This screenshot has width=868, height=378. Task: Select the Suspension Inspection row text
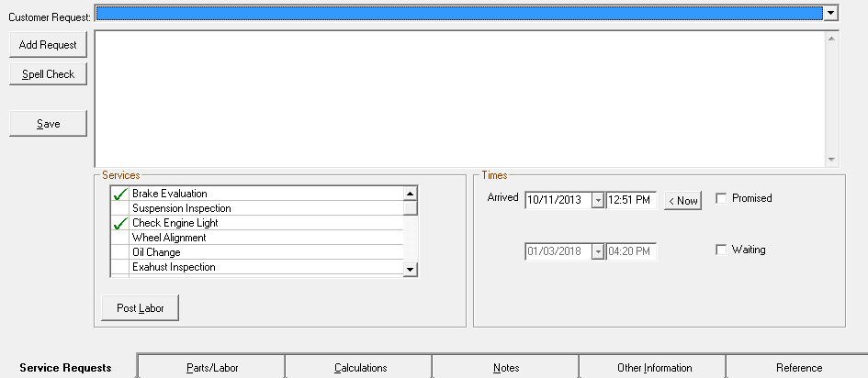click(182, 208)
